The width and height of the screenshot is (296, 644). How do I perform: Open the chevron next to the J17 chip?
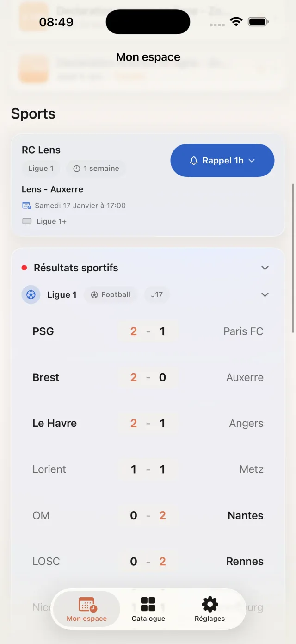265,294
